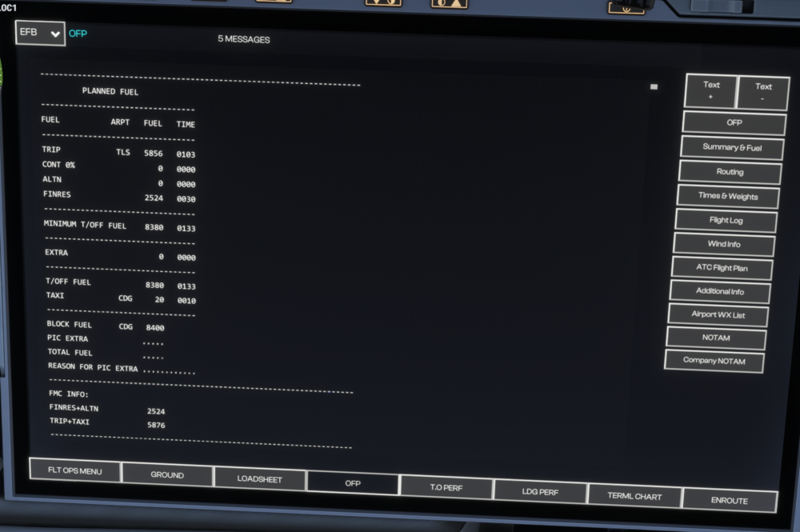Switch to the GROUND tab
Screen dimensions: 800x532
(167, 475)
